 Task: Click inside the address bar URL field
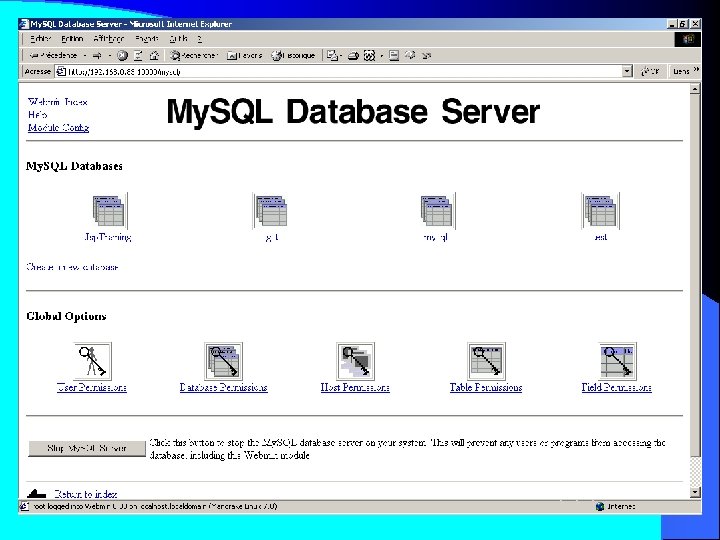340,71
